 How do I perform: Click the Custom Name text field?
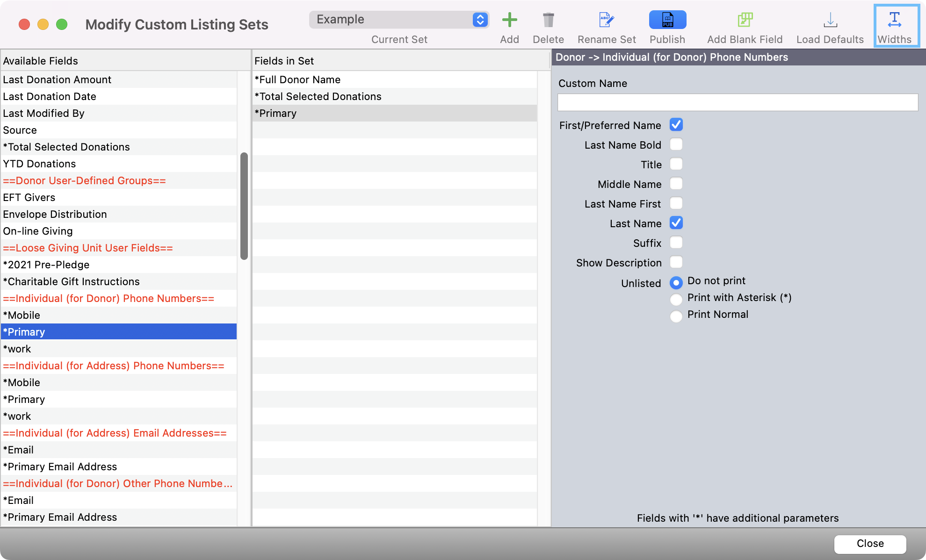coord(738,102)
